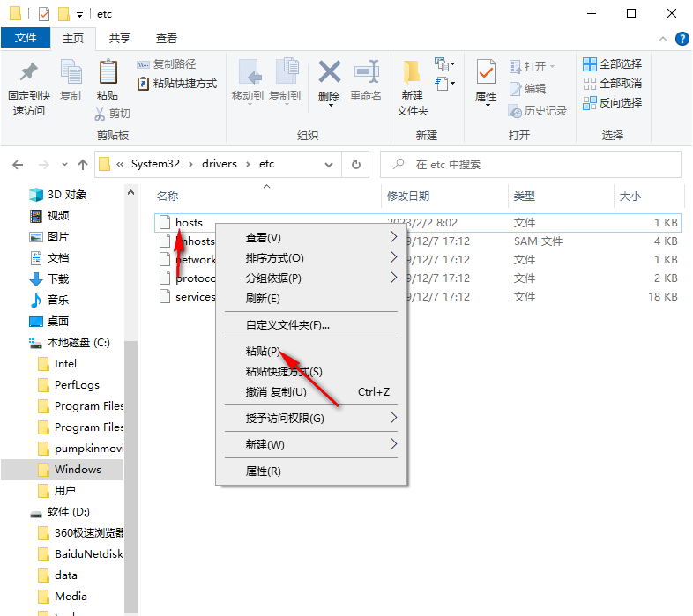Click the Refresh button beside address bar

point(356,165)
